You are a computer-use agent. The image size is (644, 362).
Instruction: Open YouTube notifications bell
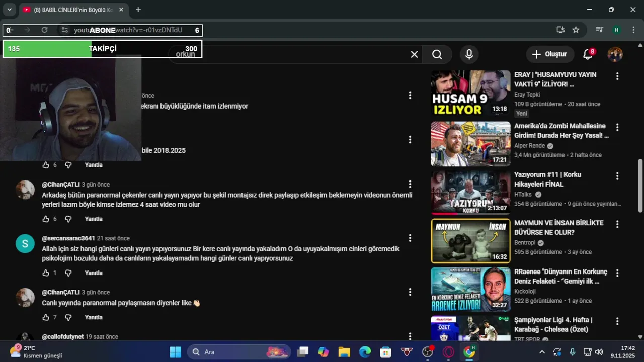point(588,54)
